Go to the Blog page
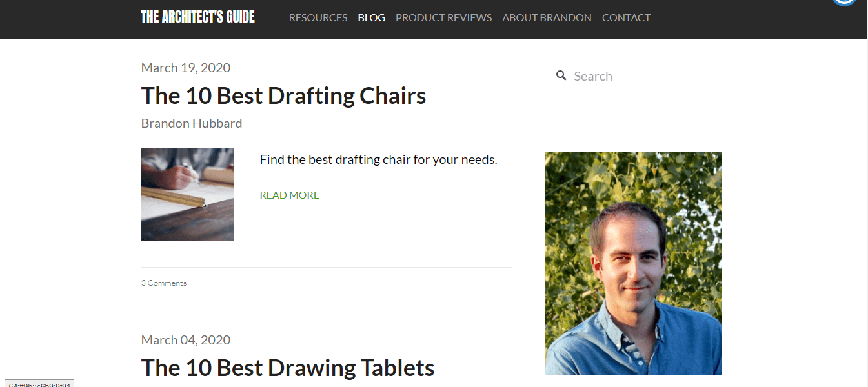This screenshot has height=387, width=868. pyautogui.click(x=372, y=18)
